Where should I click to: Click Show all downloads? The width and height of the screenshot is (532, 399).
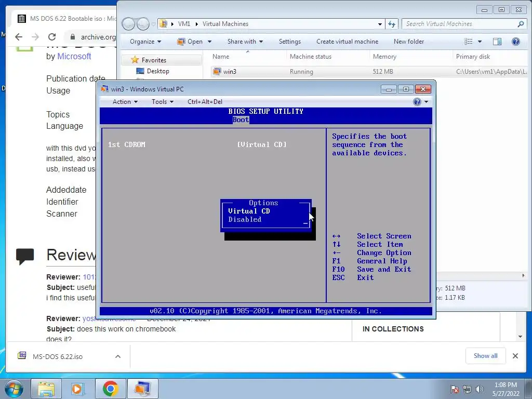[486, 356]
